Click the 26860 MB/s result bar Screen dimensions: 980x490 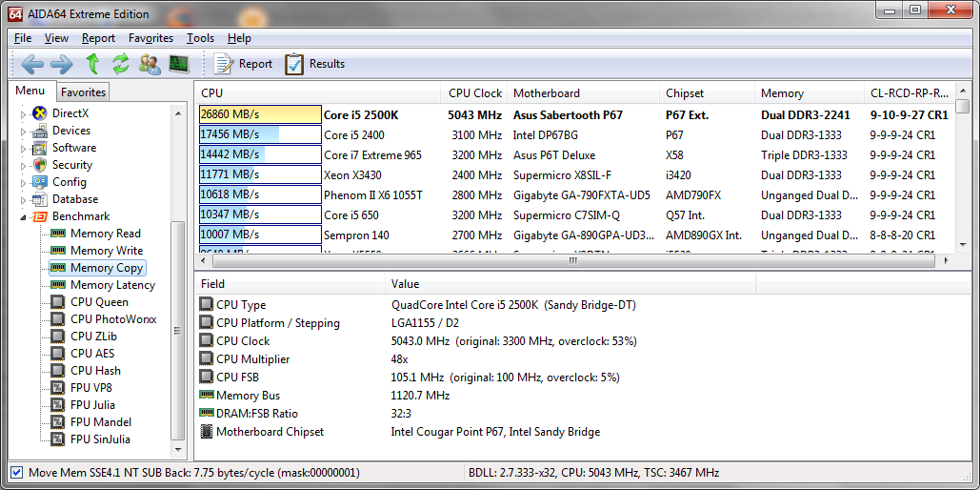tap(260, 115)
